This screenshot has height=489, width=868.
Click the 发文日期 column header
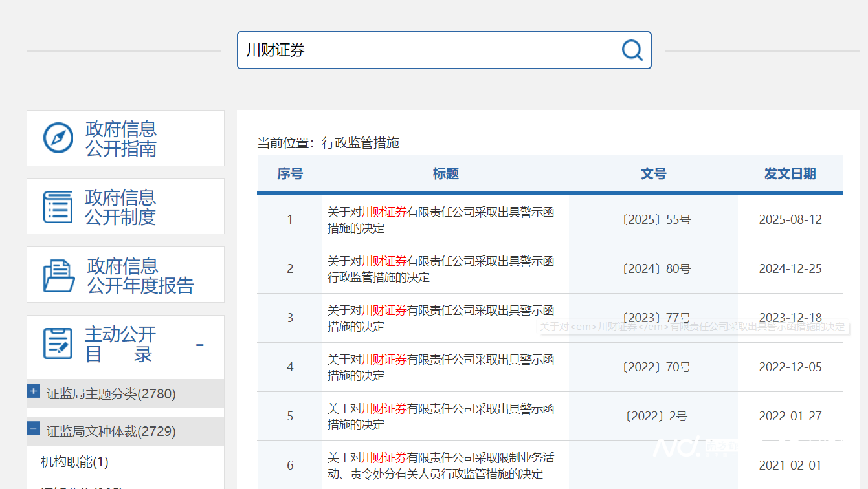(x=790, y=173)
